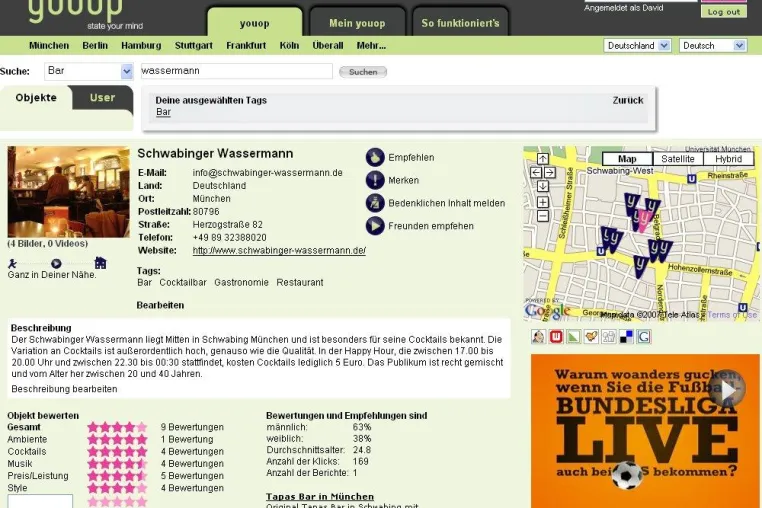The width and height of the screenshot is (762, 508).
Task: Click the Suchen search button
Action: click(363, 72)
